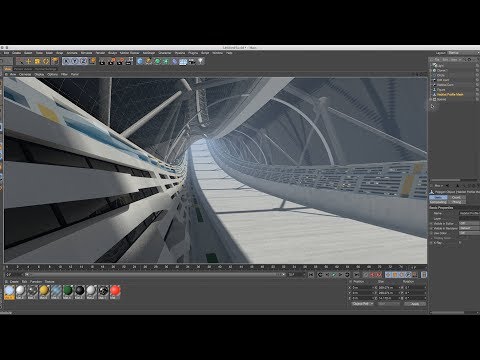Toggle the Position keyframe channel icon
480x360 pixels.
[x=388, y=275]
